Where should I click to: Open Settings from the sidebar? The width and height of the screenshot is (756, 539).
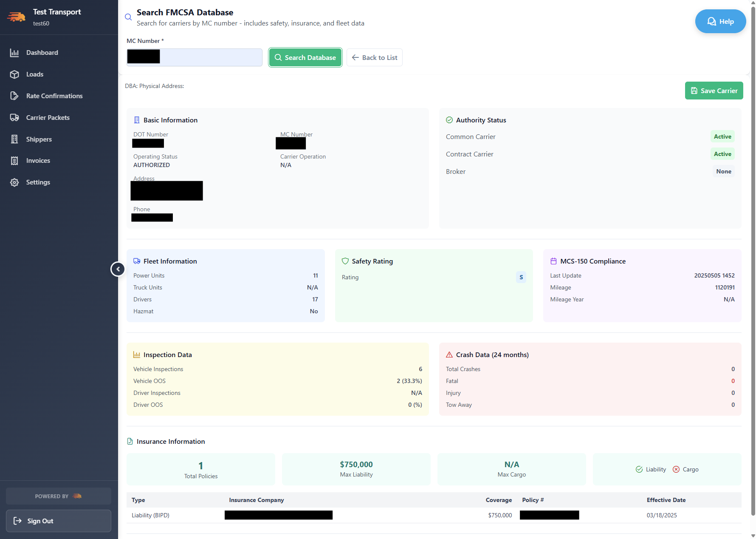[38, 182]
